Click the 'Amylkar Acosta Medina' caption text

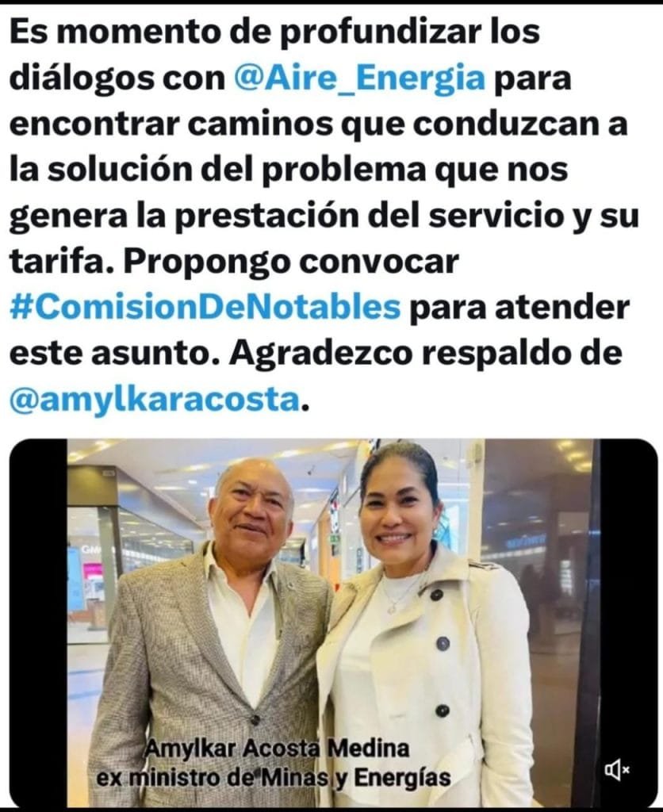click(278, 749)
